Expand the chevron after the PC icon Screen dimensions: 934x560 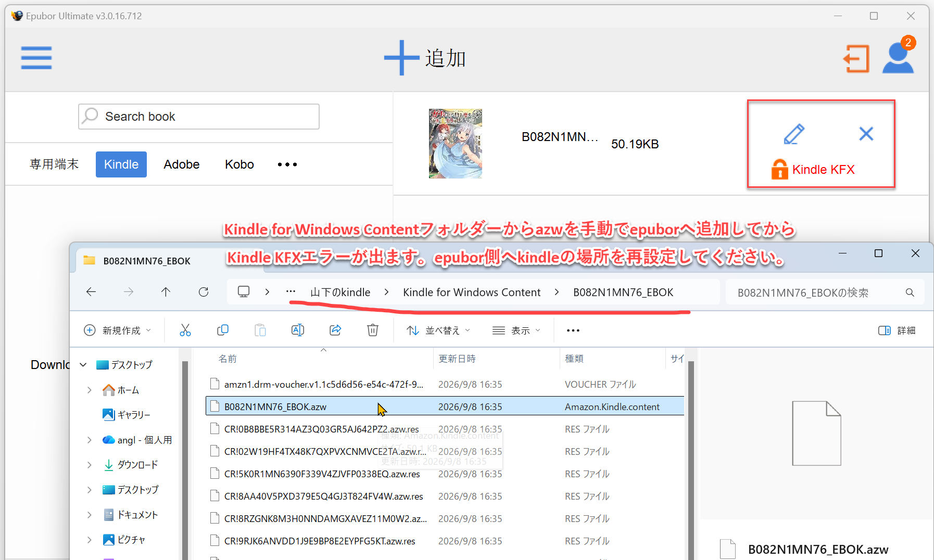click(267, 292)
